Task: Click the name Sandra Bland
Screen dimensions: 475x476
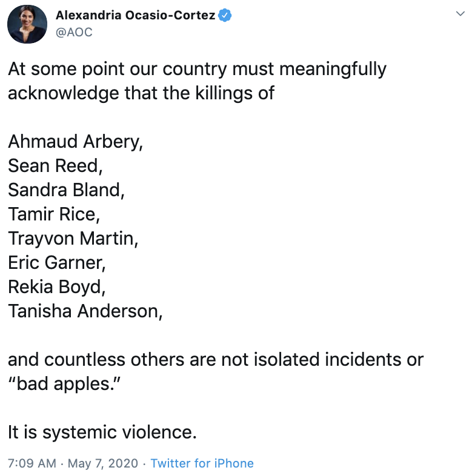Action: 65,190
